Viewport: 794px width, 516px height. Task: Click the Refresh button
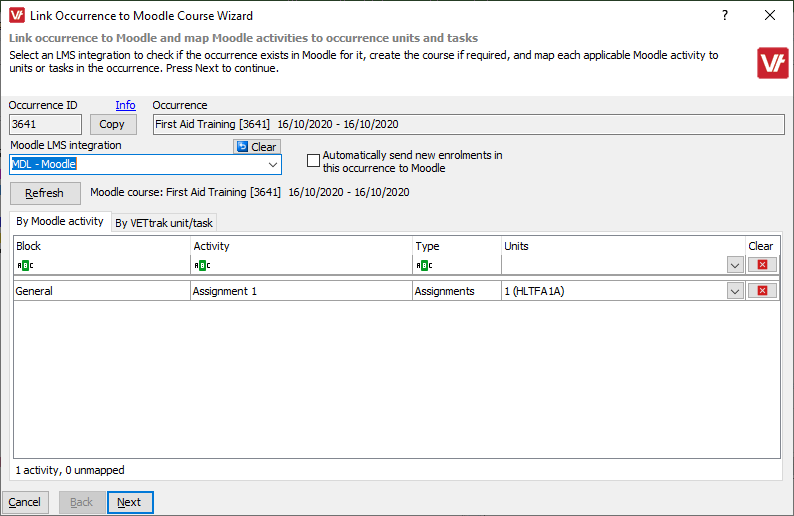(45, 193)
